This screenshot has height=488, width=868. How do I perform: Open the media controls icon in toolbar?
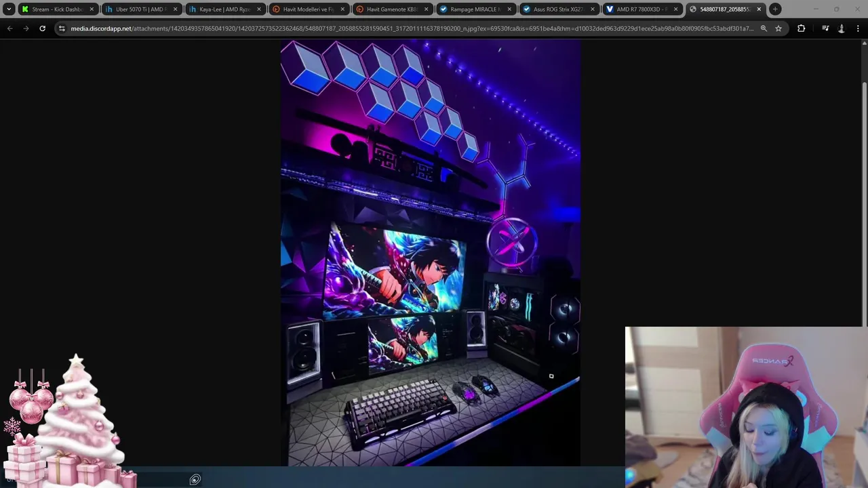point(825,28)
